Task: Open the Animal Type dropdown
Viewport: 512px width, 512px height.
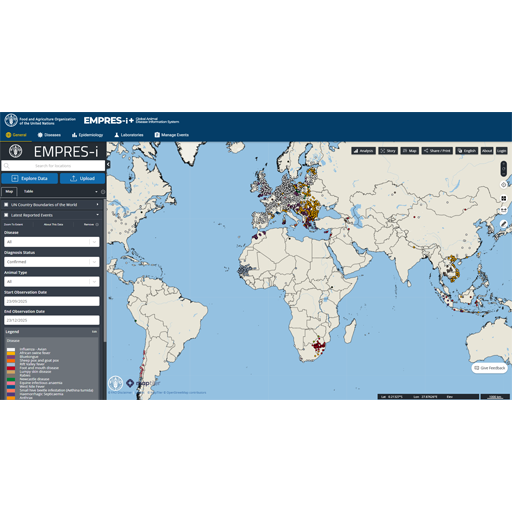Action: pyautogui.click(x=52, y=282)
